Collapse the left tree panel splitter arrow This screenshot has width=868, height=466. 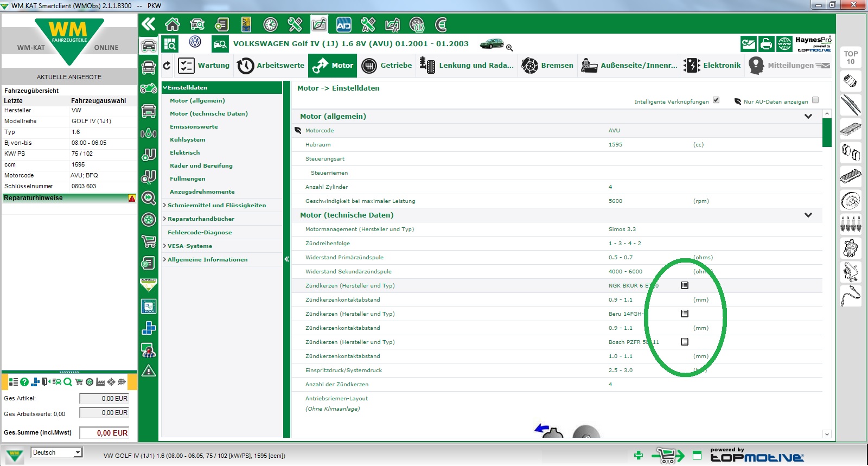tap(287, 259)
